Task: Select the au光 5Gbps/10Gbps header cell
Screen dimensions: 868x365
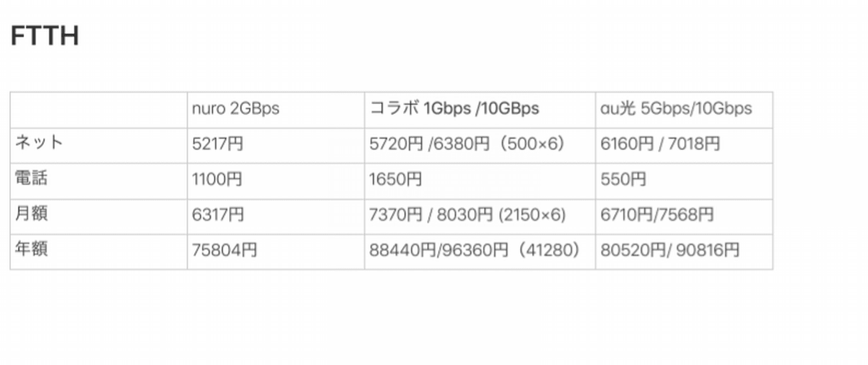Action: click(684, 110)
